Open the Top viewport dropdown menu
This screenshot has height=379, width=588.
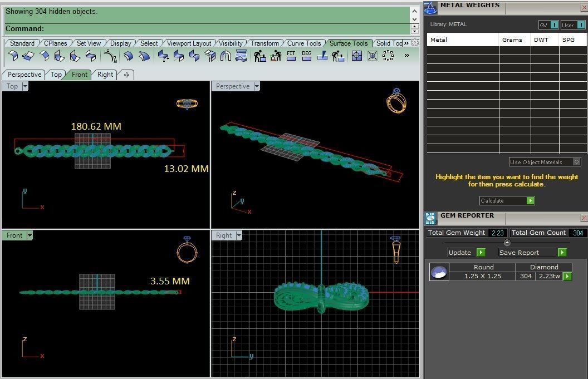(25, 86)
